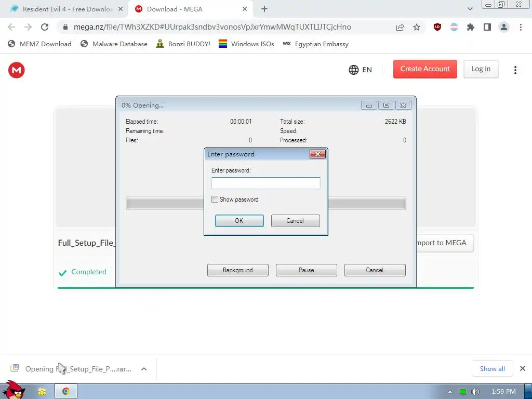Send extraction to Background
Image resolution: width=532 pixels, height=399 pixels.
click(238, 270)
